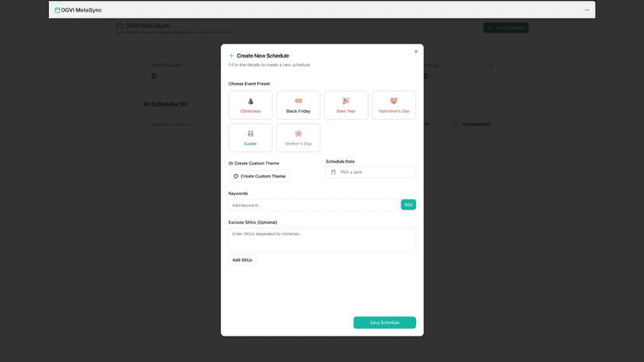Image resolution: width=644 pixels, height=362 pixels.
Task: Click the "Exclude SKUs (Optional)" label
Action: point(253,222)
